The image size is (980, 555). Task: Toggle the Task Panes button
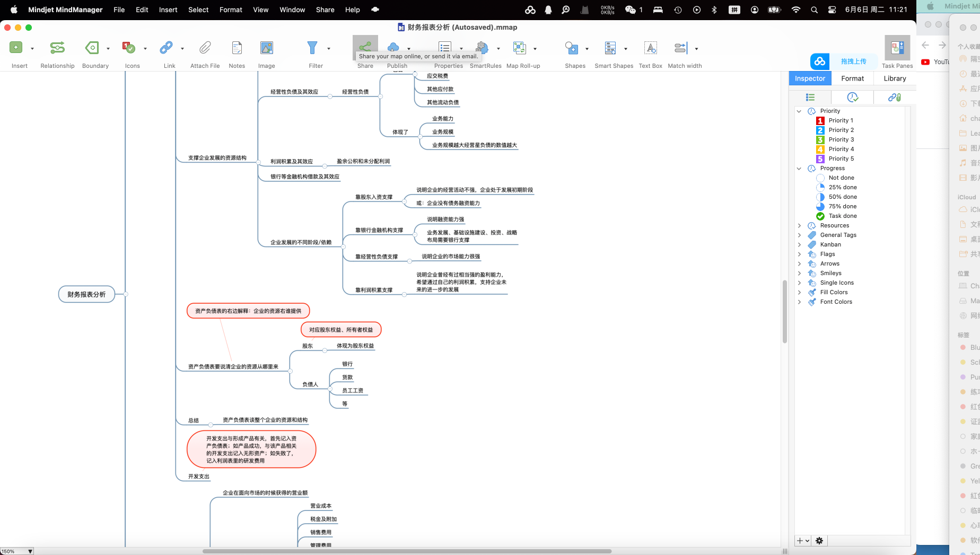tap(897, 48)
